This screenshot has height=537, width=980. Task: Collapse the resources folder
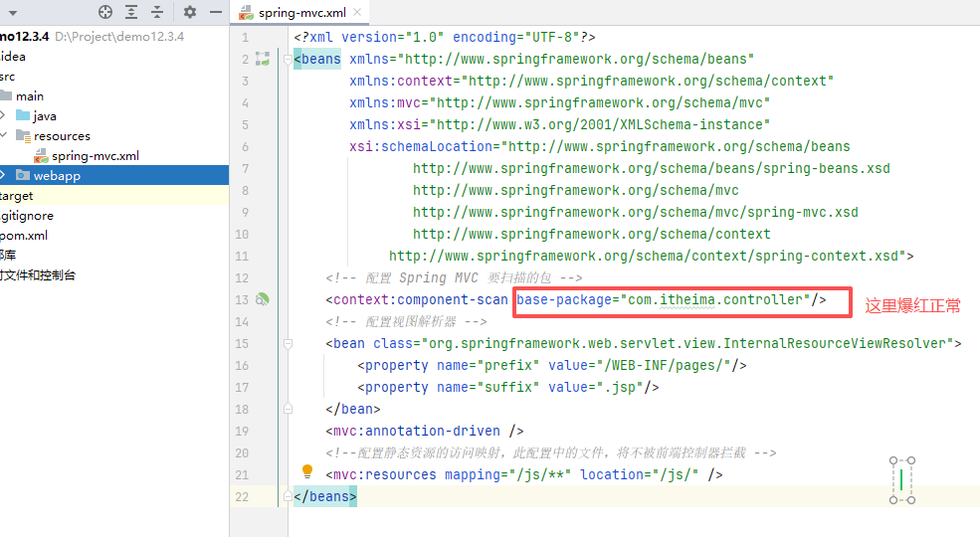3,136
